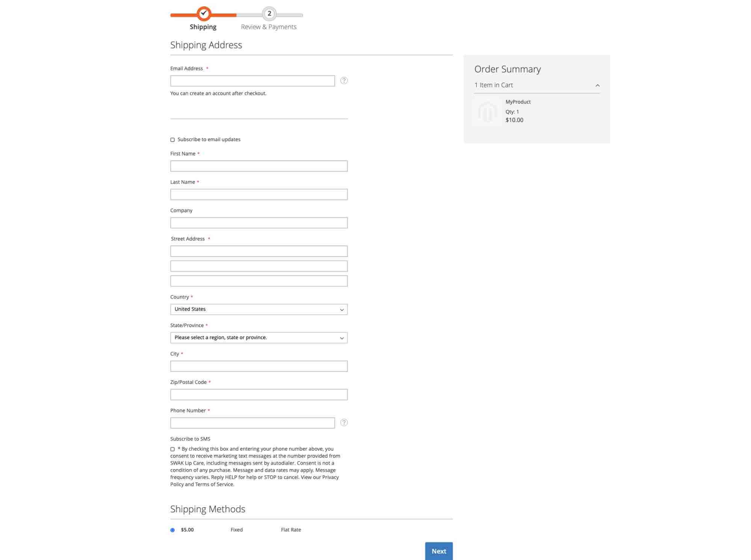Click the Shipping tab label

point(202,26)
